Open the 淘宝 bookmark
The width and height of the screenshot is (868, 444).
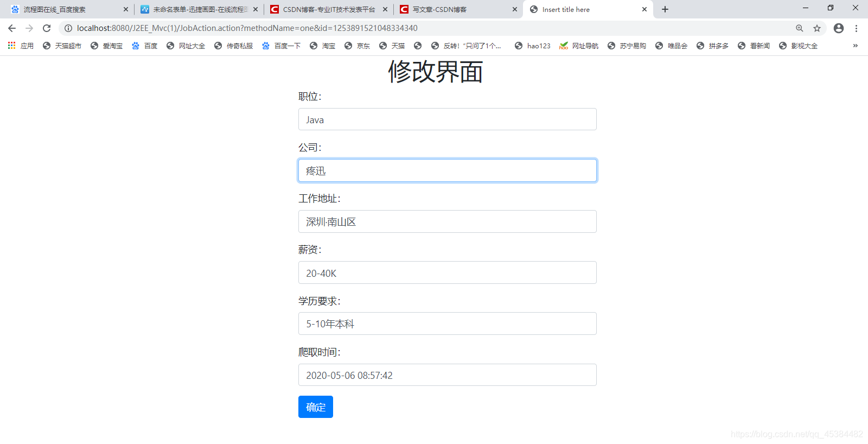(x=322, y=46)
